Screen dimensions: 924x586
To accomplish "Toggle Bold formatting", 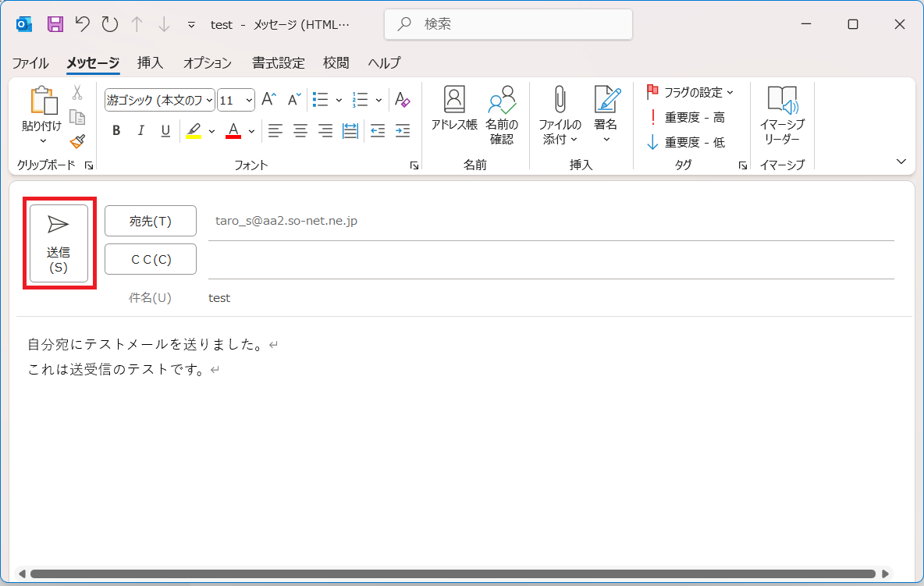I will [x=116, y=131].
